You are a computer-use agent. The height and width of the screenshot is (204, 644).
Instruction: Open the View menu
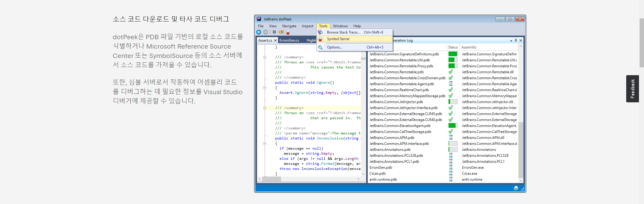(273, 26)
